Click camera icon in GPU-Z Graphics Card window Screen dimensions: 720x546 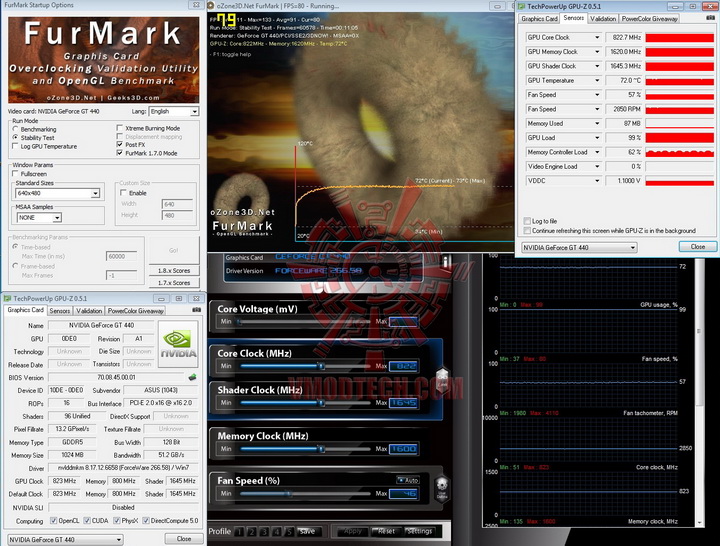[x=197, y=310]
